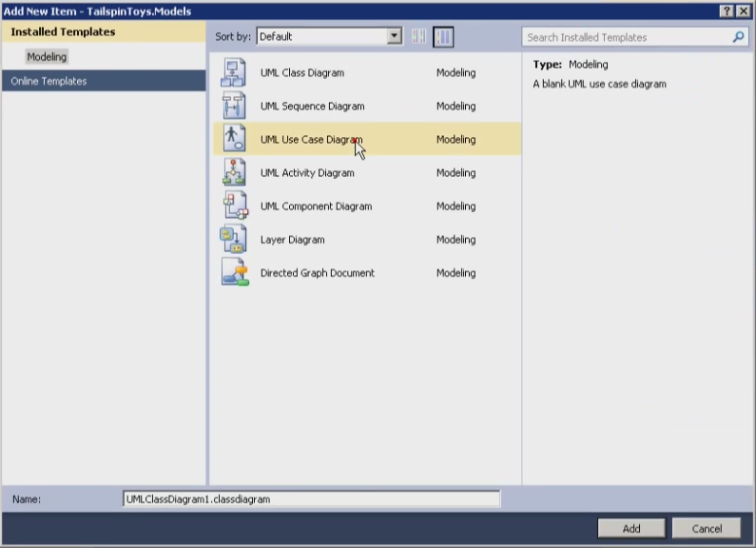This screenshot has height=548, width=756.
Task: Focus the Search Installed Templates box
Action: click(626, 37)
